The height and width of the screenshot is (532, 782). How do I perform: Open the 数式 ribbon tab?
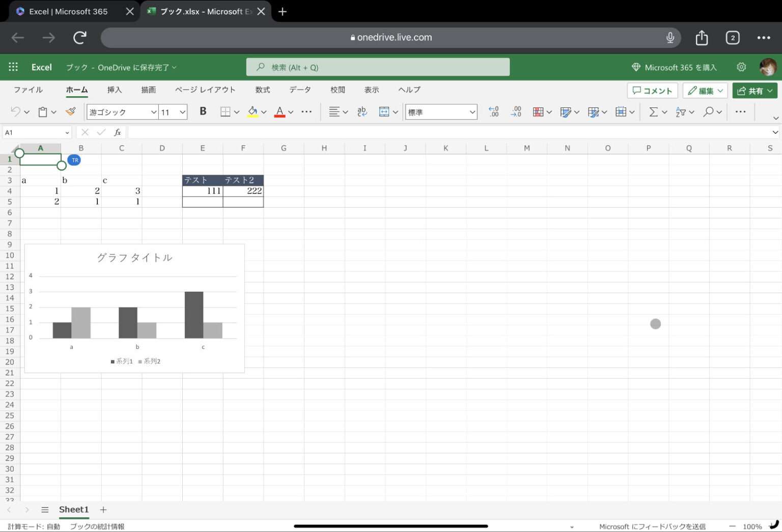262,90
